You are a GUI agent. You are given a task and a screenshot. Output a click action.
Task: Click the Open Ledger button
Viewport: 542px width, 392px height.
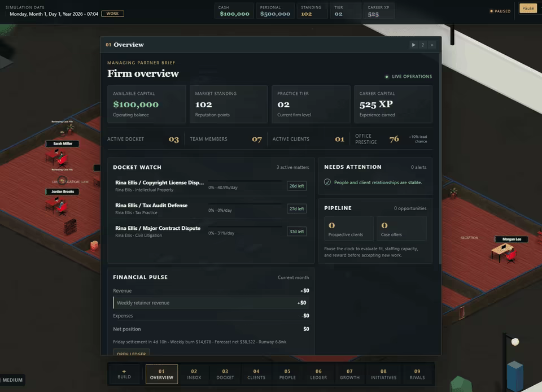coord(132,353)
